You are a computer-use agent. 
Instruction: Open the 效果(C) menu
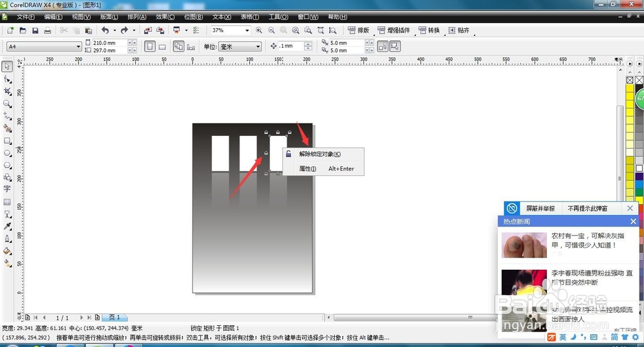[165, 17]
